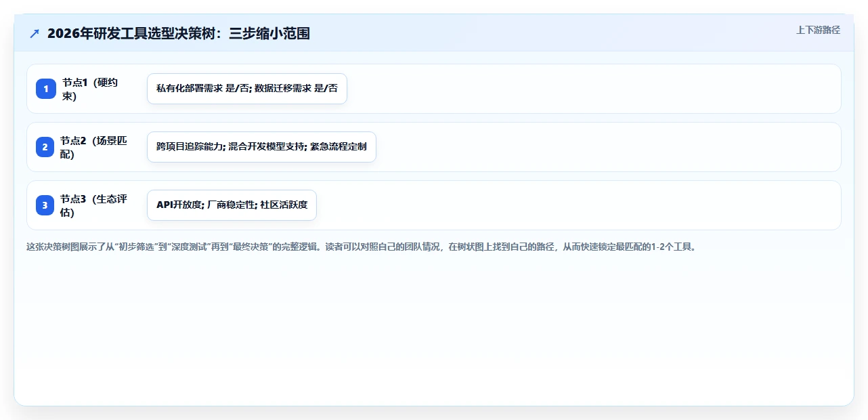Click the number 2 step badge
Viewport: 868px width, 420px height.
pos(45,147)
